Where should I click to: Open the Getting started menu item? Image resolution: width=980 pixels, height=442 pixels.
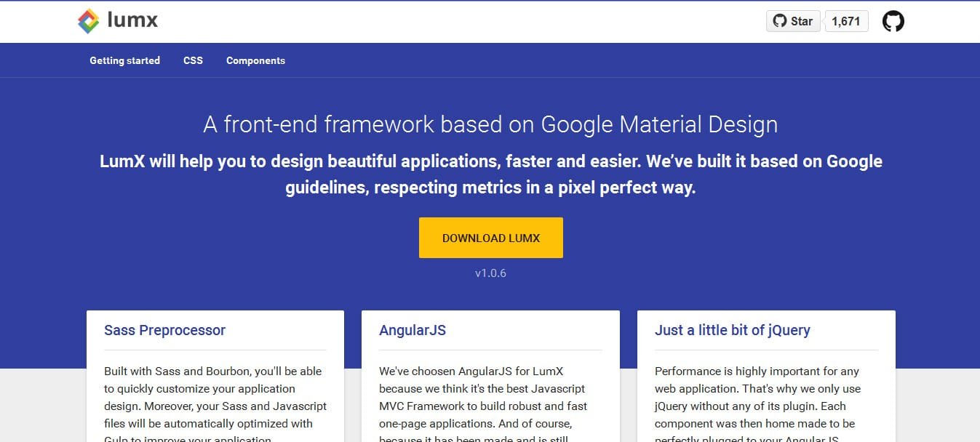tap(125, 60)
